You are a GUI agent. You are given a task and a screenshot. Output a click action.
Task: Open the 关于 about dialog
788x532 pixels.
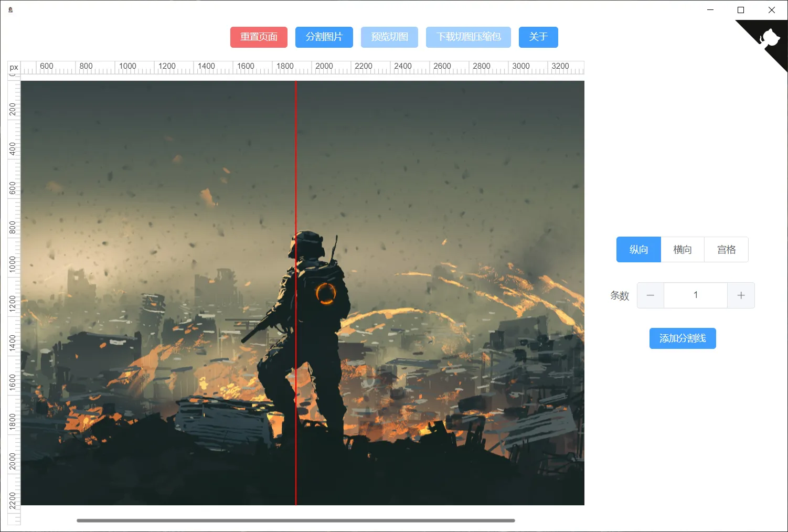pos(538,37)
